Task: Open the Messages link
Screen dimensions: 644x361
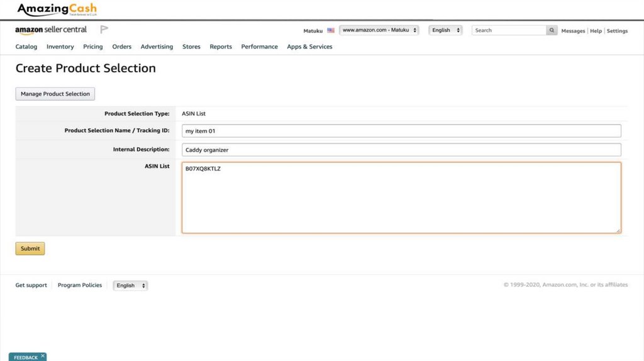Action: coord(573,31)
